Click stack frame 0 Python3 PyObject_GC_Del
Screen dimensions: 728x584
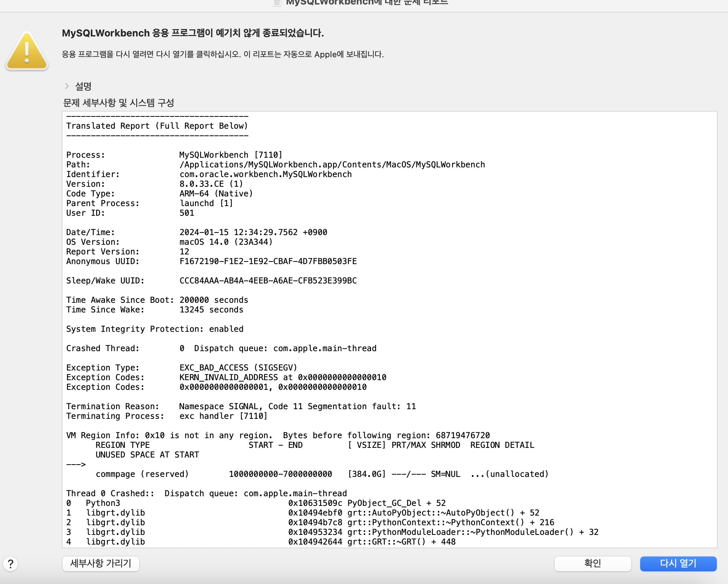[256, 503]
